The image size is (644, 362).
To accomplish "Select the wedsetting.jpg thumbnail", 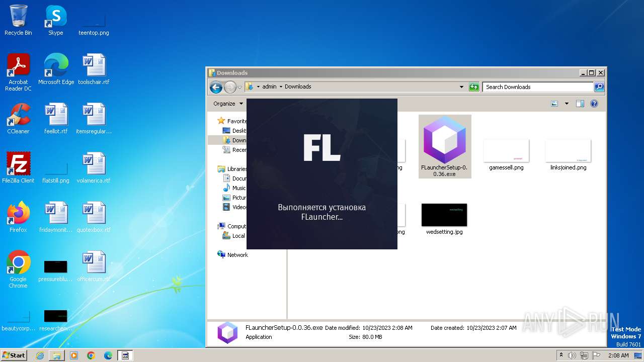I will point(444,219).
